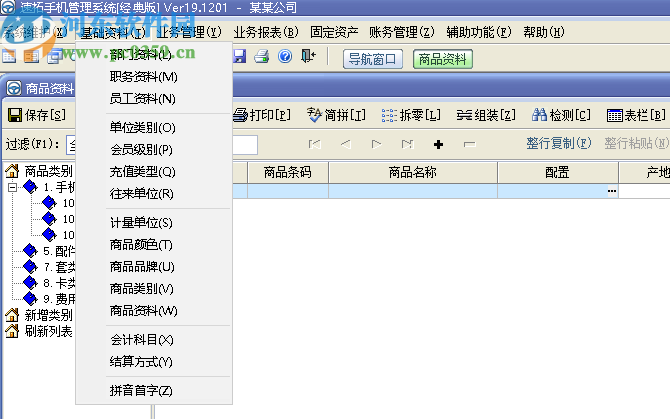Click the 商品名称 cell in first row
The height and width of the screenshot is (419, 670).
[413, 191]
